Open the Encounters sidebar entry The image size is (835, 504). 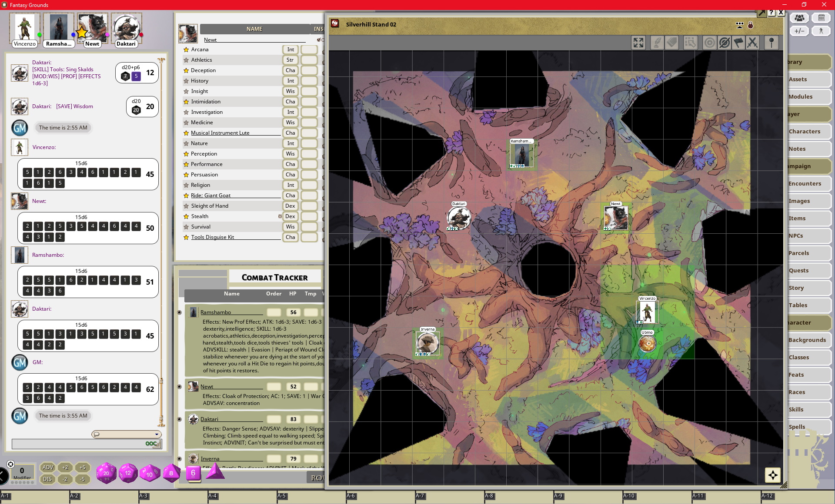(809, 183)
